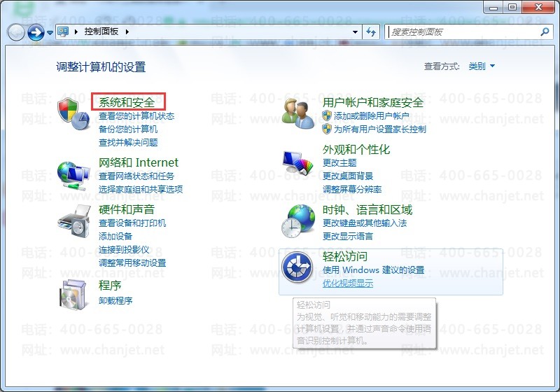560x392 pixels.
Task: Click 使用 Windows 建议的设置 link
Action: click(373, 270)
